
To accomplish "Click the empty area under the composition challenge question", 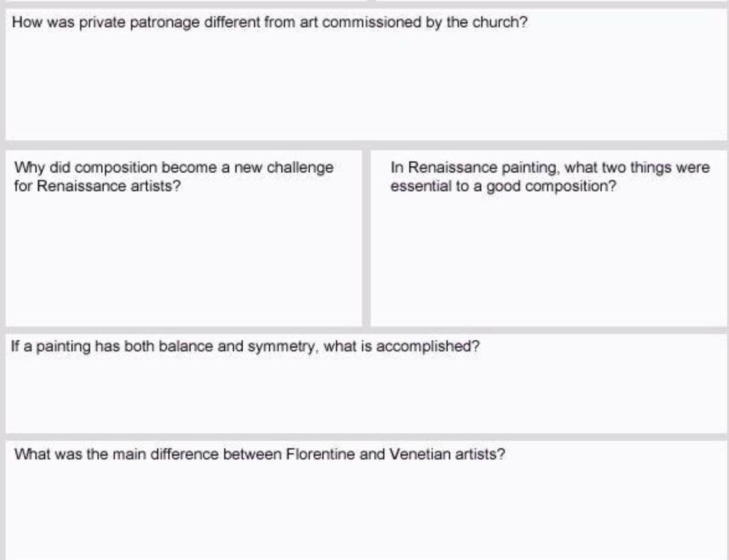I will [183, 261].
